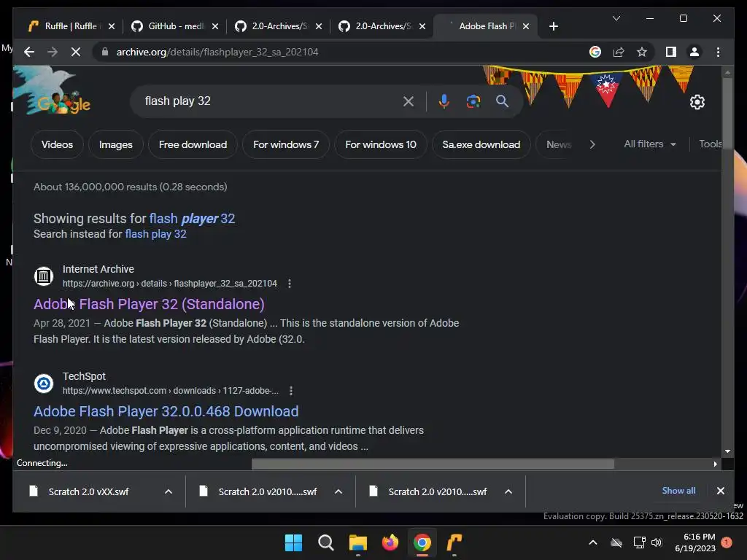This screenshot has height=560, width=747.
Task: Show hidden system tray icons
Action: (593, 542)
